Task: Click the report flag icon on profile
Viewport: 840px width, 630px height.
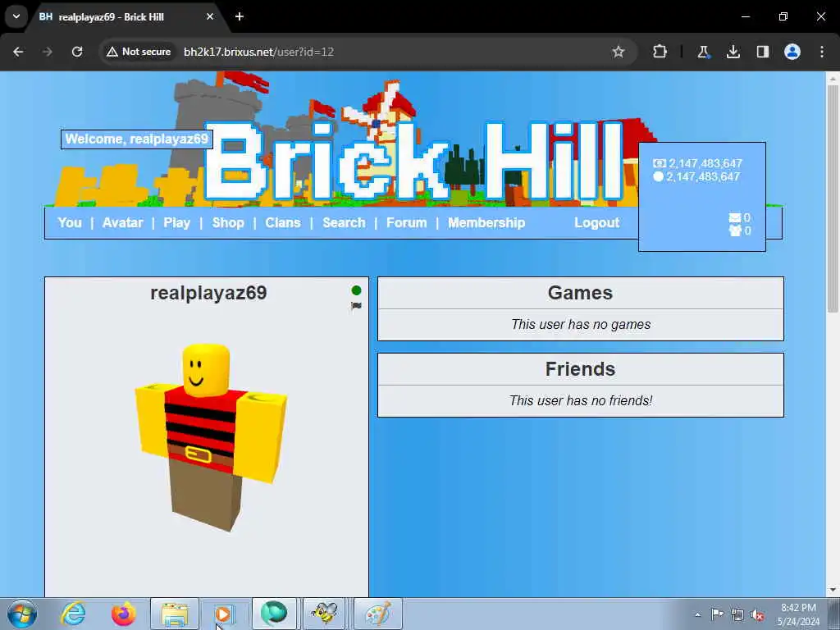Action: 356,306
